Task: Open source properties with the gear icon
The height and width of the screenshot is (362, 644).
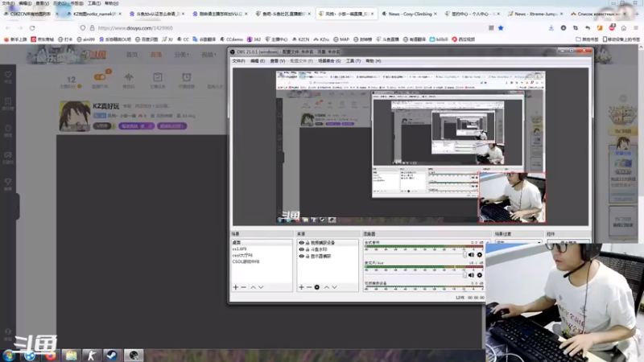Action: tap(317, 287)
